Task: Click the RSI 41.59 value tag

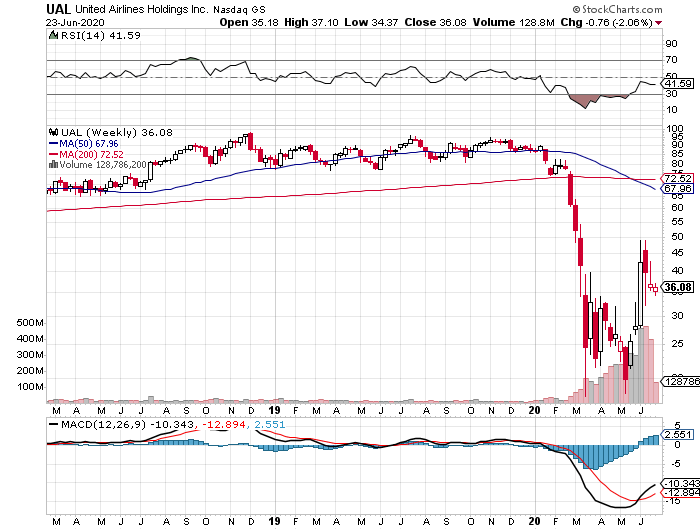Action: pyautogui.click(x=678, y=83)
